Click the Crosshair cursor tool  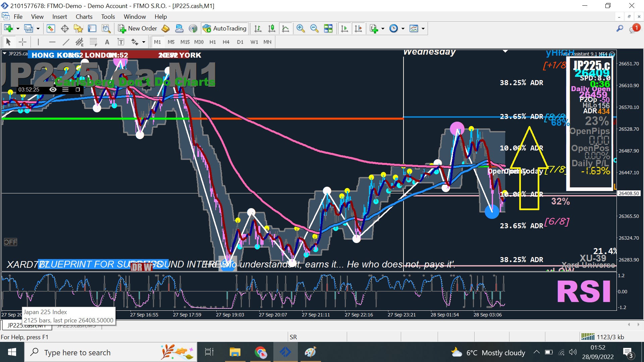pos(22,42)
